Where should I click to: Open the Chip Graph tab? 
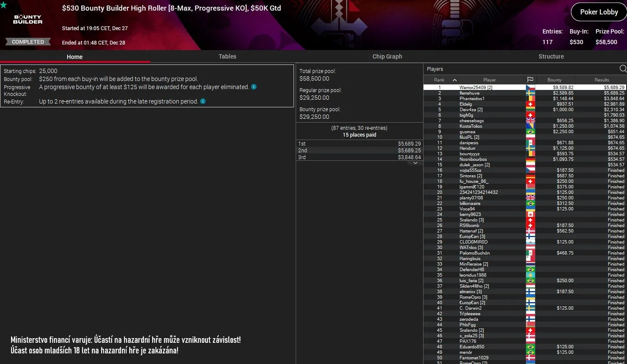(387, 56)
